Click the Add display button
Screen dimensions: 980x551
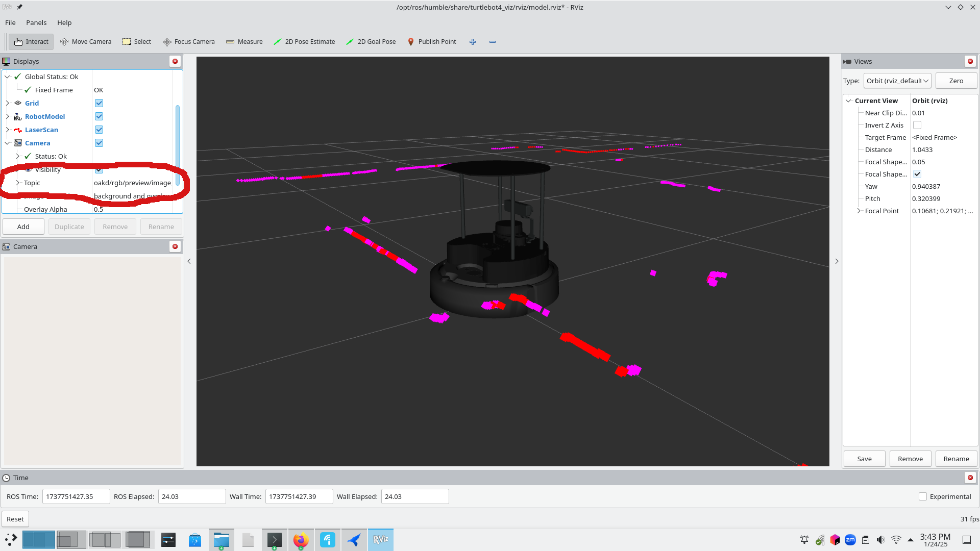[x=23, y=227]
